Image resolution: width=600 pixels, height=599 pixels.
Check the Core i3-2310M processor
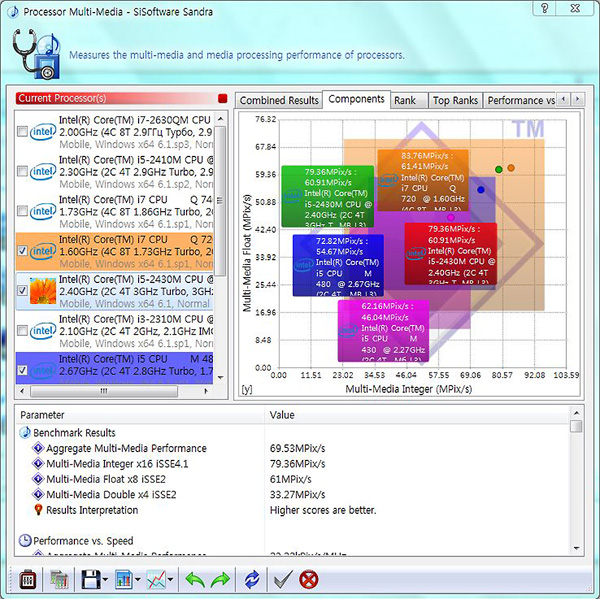coord(23,331)
